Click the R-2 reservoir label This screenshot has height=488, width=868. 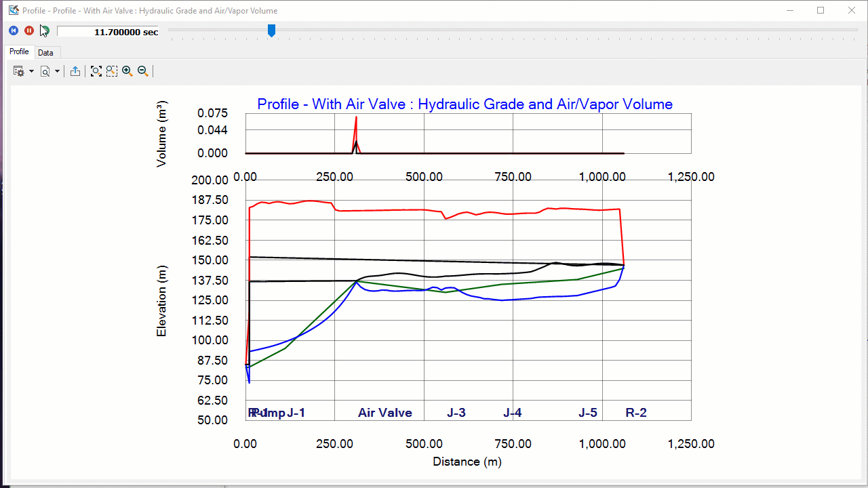click(635, 413)
